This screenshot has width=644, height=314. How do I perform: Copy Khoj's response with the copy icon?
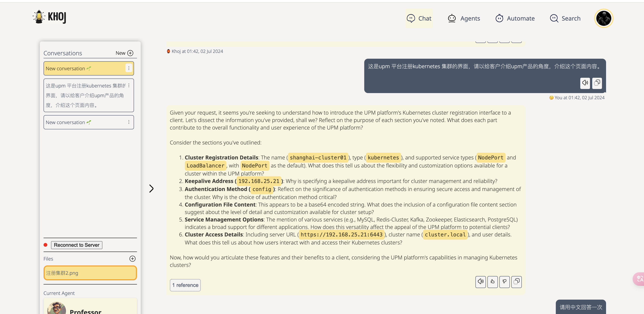516,282
